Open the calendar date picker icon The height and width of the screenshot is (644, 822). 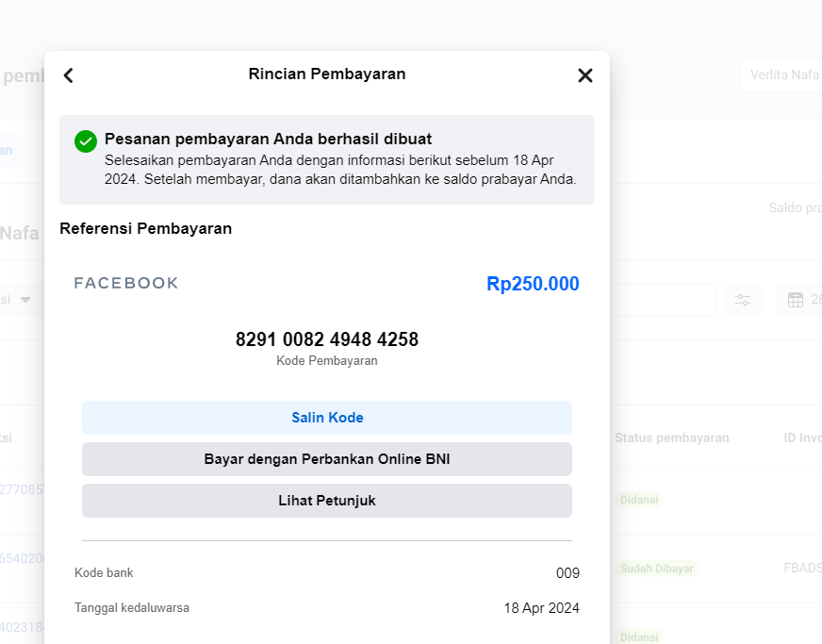(x=796, y=300)
